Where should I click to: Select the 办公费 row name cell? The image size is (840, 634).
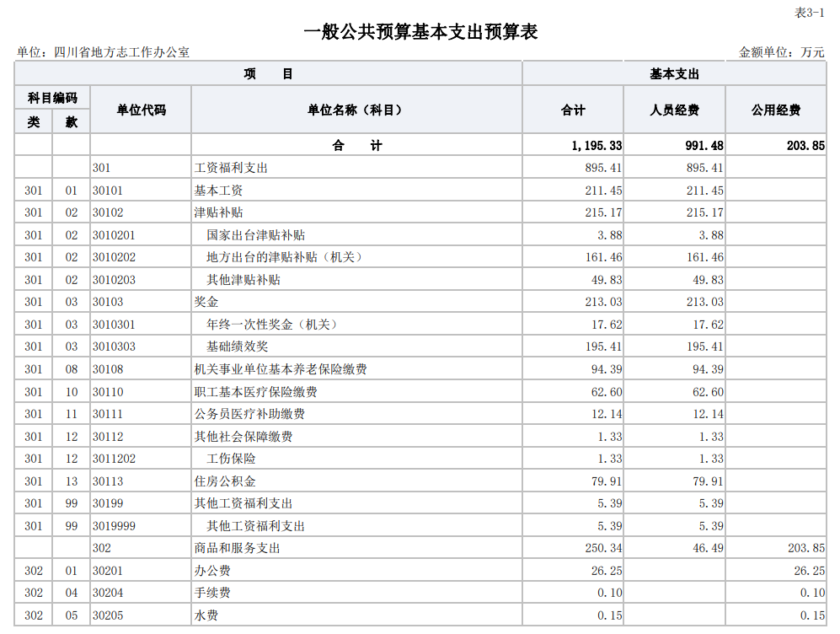point(212,571)
